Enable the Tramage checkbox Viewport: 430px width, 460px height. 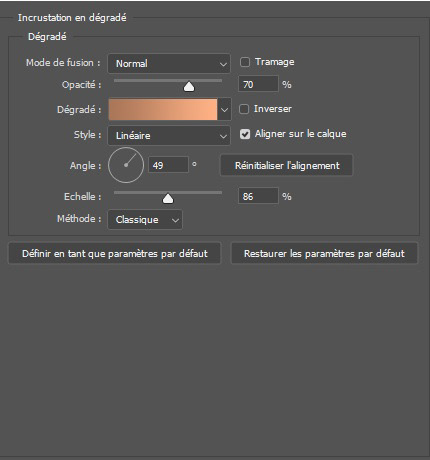click(x=245, y=62)
